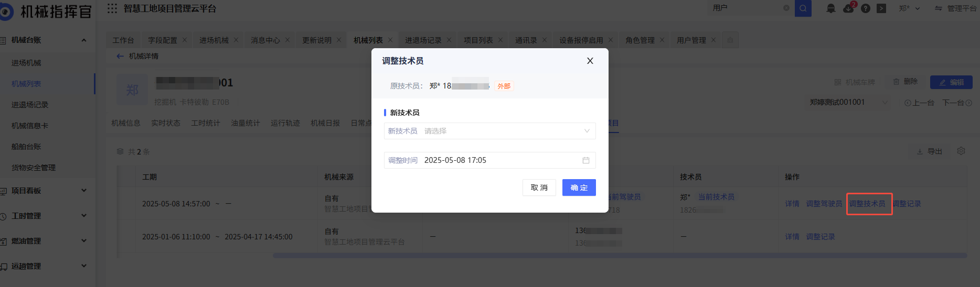
Task: Open the 设备报停启用 tab
Action: click(581, 40)
